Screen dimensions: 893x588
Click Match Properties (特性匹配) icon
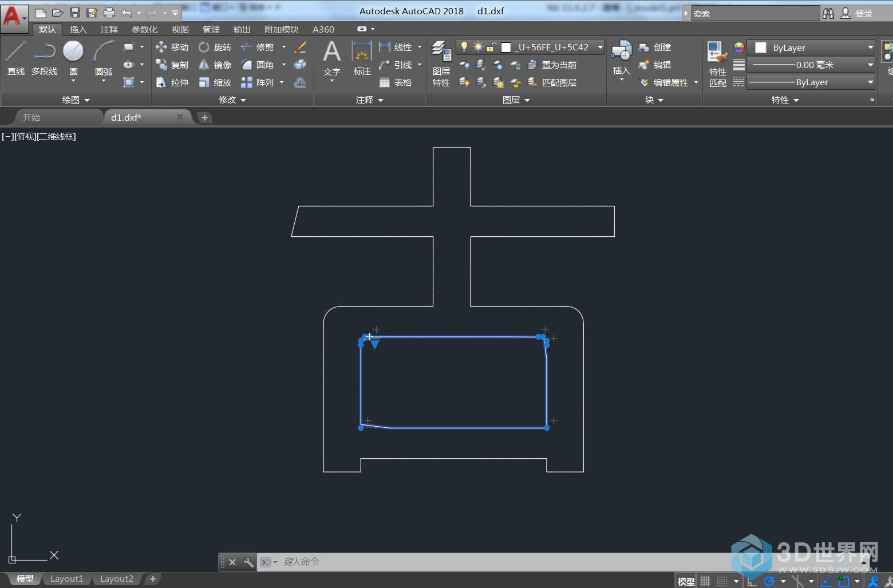coord(717,63)
